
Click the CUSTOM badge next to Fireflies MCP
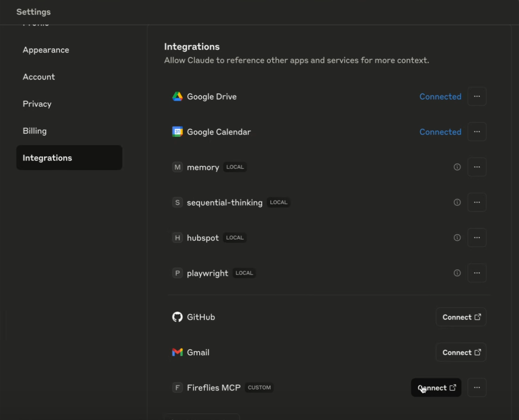259,387
